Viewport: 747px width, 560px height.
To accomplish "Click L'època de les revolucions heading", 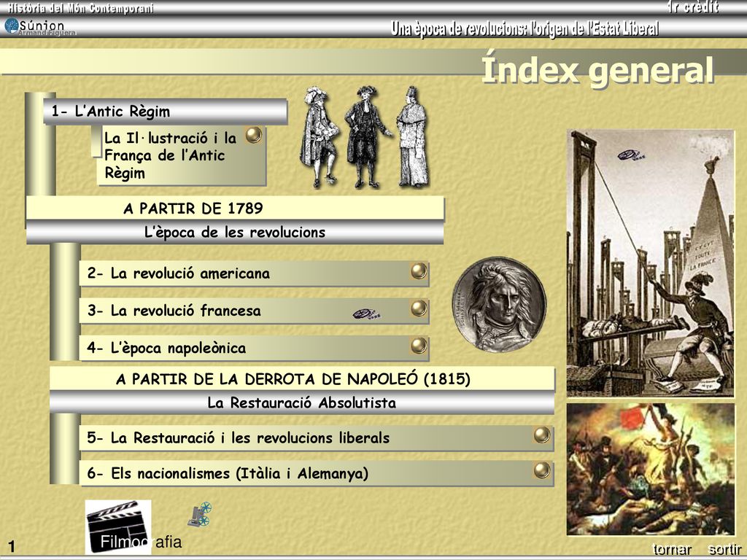I will tap(236, 233).
